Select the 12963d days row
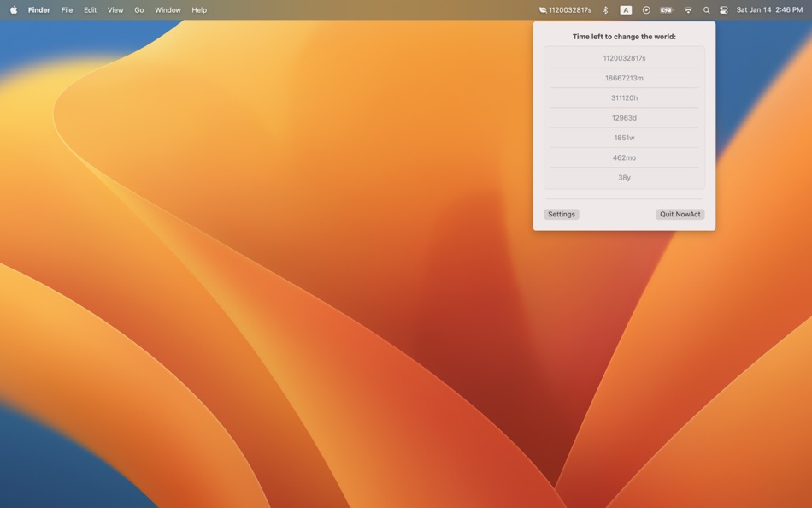This screenshot has height=508, width=812. pyautogui.click(x=624, y=118)
